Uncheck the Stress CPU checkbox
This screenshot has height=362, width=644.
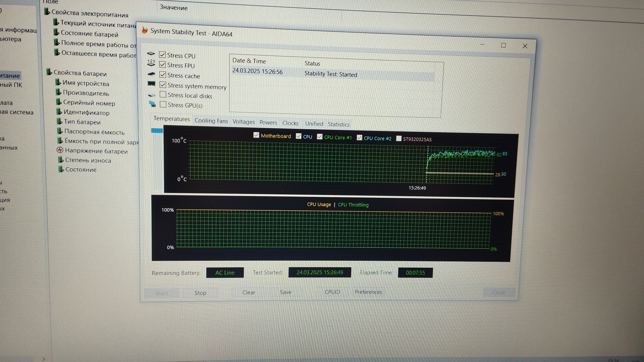(x=162, y=55)
